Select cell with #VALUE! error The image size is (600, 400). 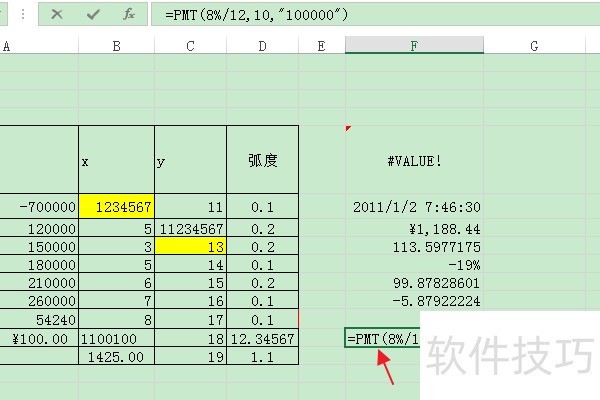point(414,160)
